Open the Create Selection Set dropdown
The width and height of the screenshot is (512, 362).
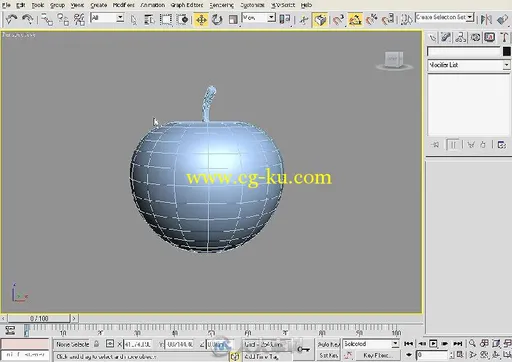[x=445, y=17]
